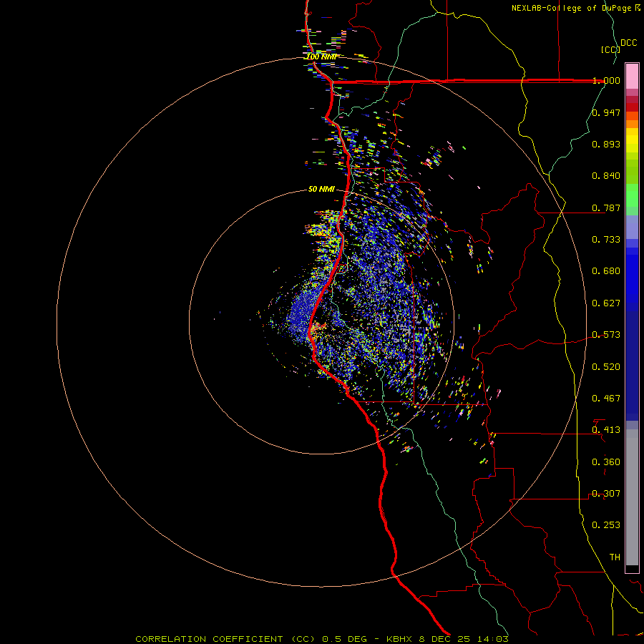Viewport: 644px width, 644px height.
Task: Click the 100 NMI range ring label
Action: click(321, 57)
